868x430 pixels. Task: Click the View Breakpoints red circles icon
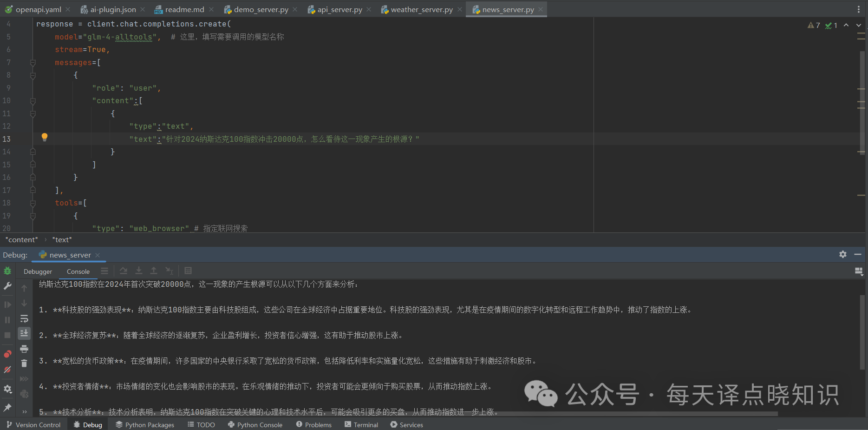click(x=7, y=354)
